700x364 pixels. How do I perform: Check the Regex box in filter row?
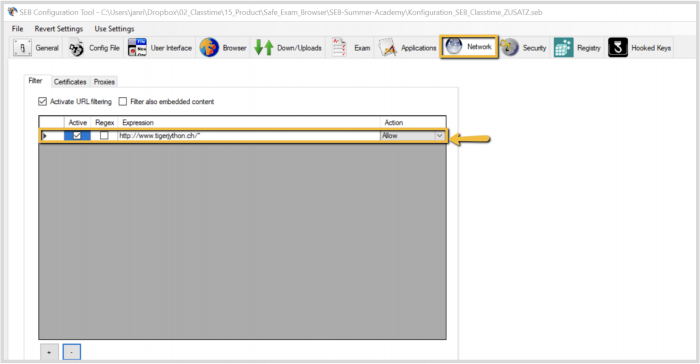104,135
